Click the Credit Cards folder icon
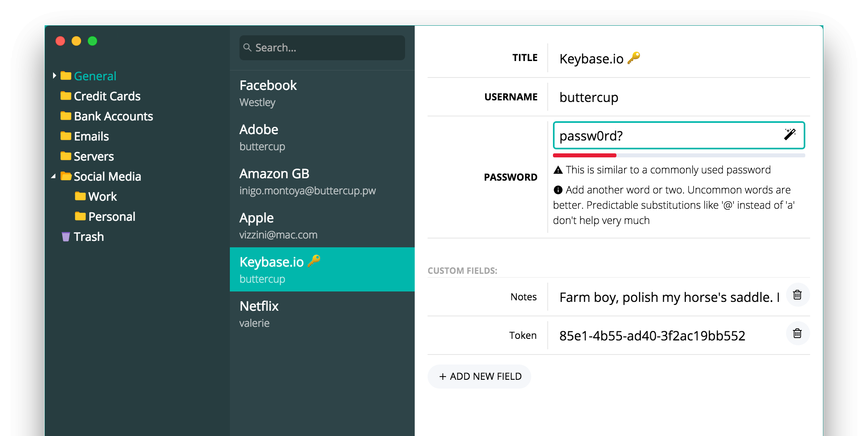Screen dimensions: 868x436 tap(66, 96)
